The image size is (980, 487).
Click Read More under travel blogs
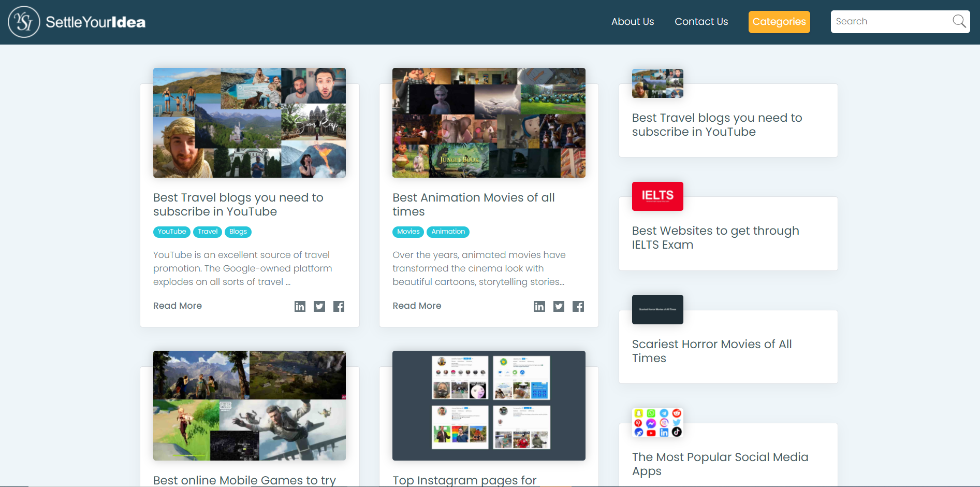[178, 306]
